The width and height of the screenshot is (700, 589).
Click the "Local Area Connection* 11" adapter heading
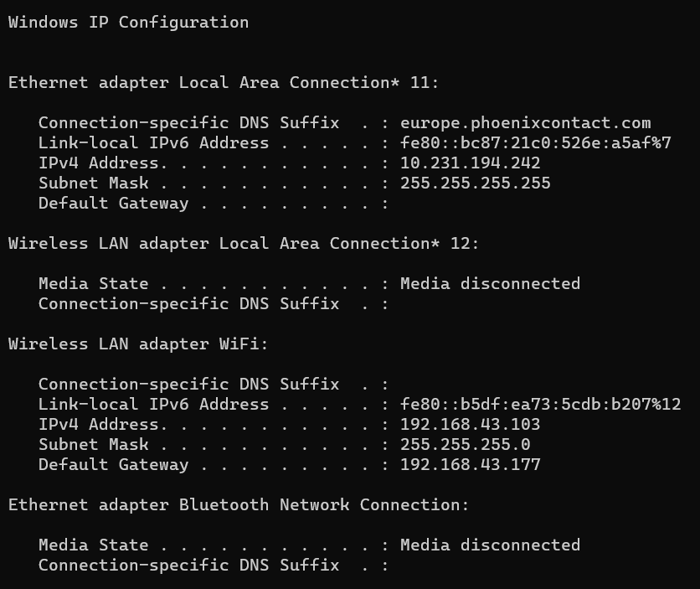pos(224,83)
